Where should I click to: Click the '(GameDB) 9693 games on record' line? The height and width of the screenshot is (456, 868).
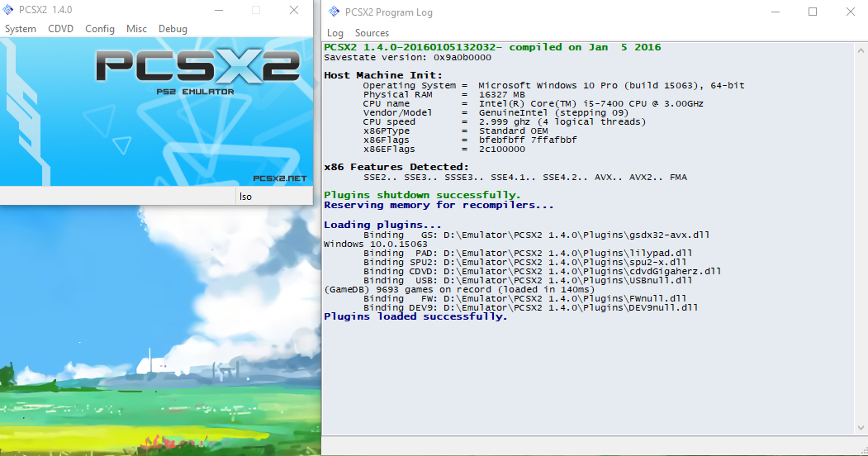459,289
